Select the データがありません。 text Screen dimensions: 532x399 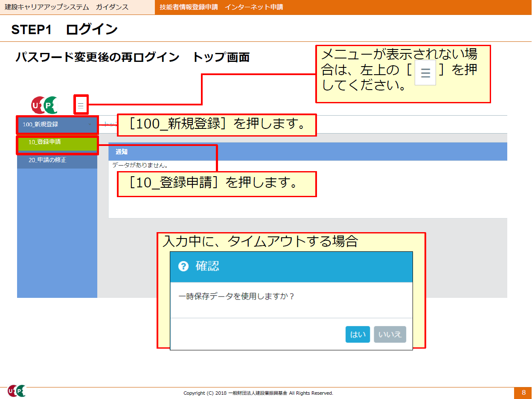tap(140, 165)
